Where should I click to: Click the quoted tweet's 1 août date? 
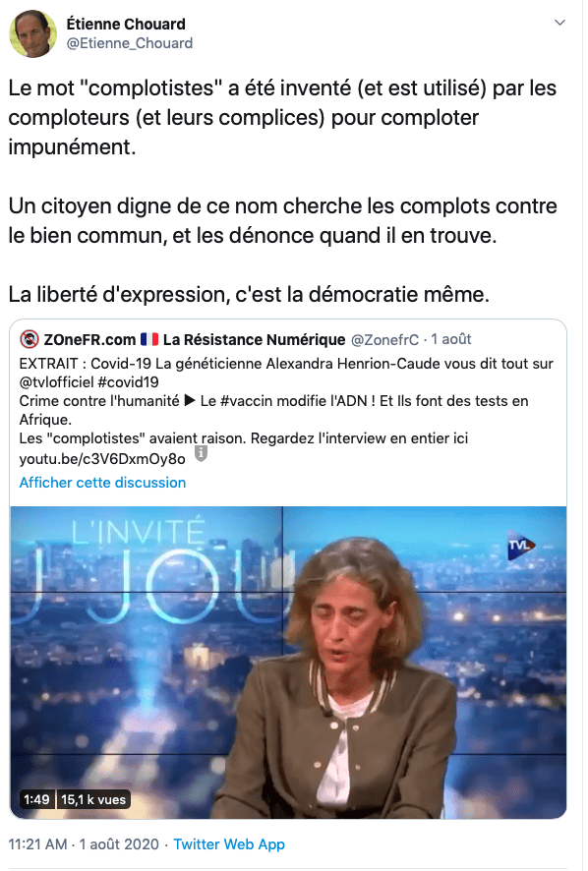pyautogui.click(x=450, y=339)
